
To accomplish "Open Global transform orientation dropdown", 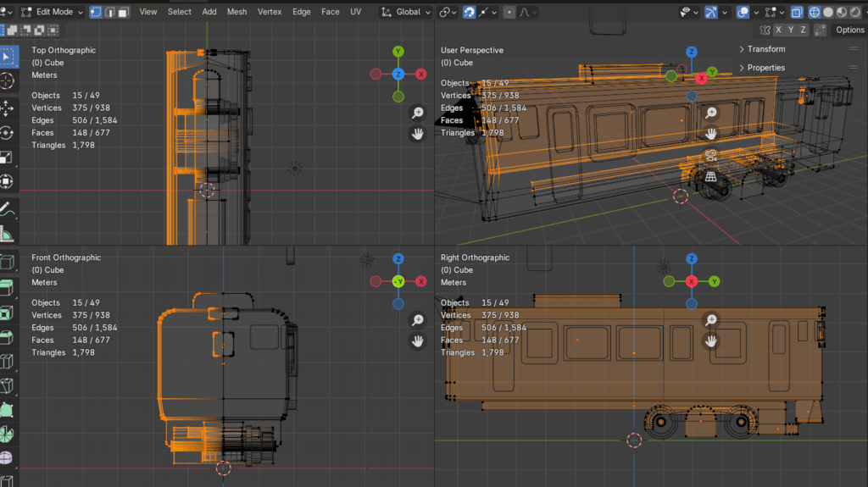I will point(406,12).
